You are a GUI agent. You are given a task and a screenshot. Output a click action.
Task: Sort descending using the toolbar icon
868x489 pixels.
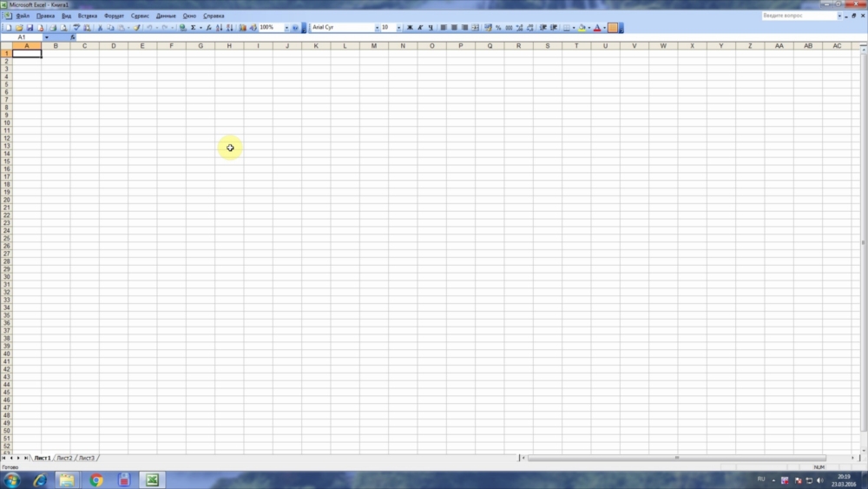(230, 28)
